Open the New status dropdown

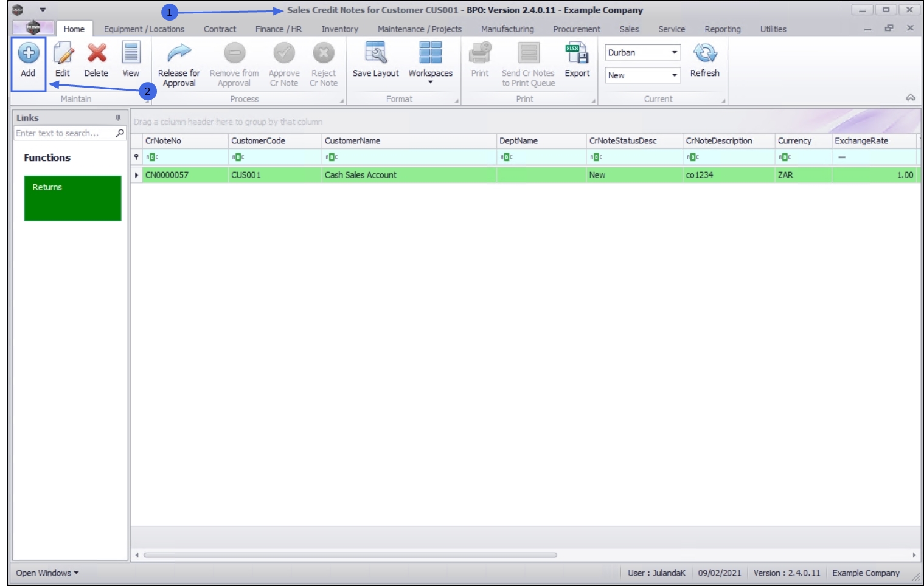pos(675,75)
